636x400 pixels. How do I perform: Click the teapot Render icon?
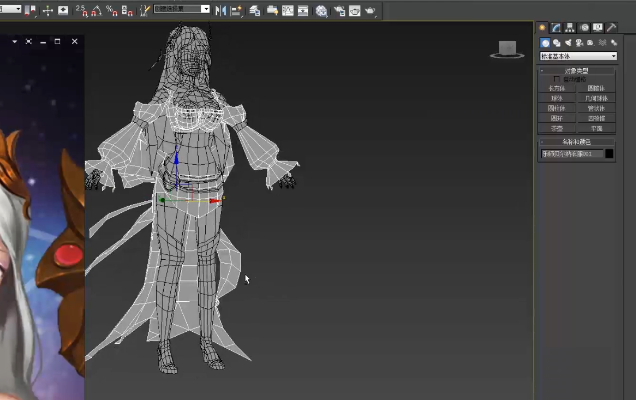point(371,10)
